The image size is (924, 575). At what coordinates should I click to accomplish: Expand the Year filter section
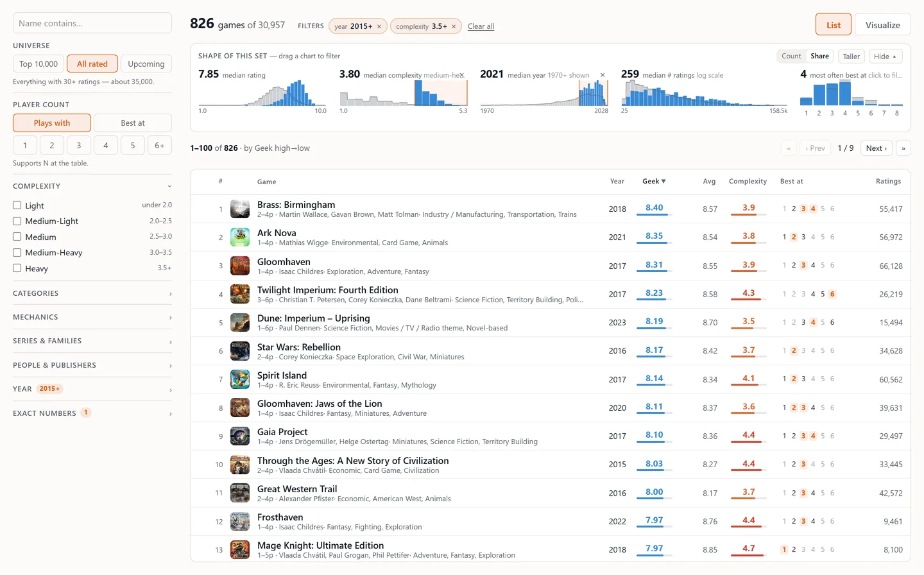92,389
